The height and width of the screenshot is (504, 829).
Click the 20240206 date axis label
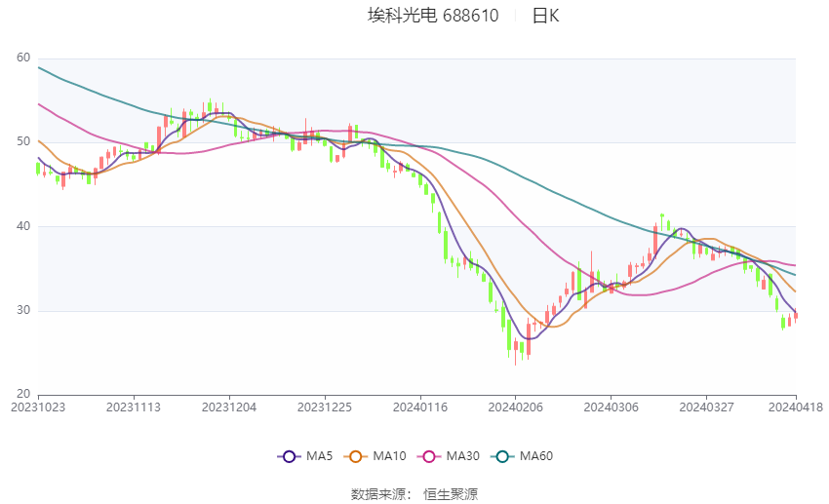tap(516, 407)
